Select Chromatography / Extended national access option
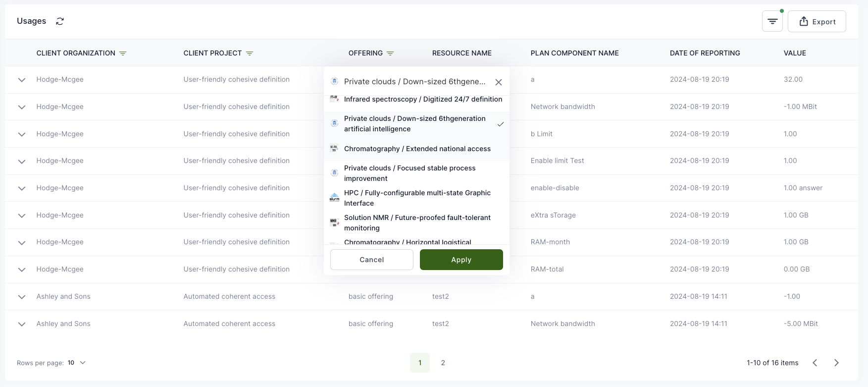 417,149
